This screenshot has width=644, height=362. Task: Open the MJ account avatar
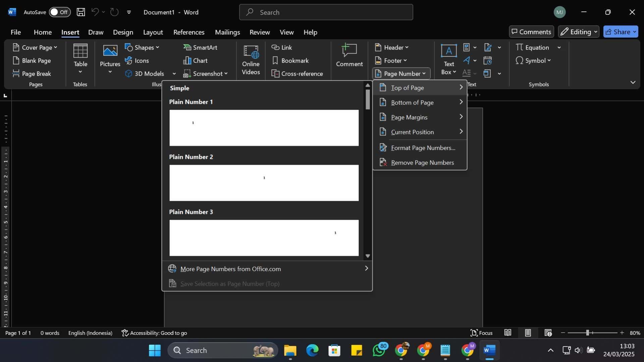tap(559, 12)
